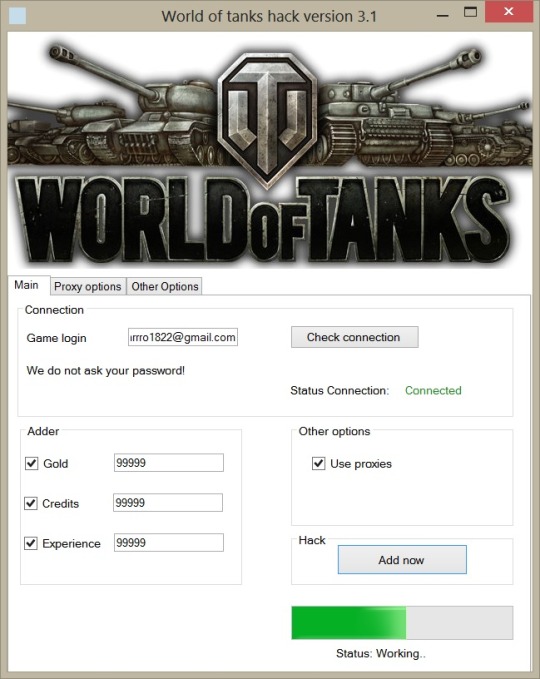Switch to the Proxy options tab
Image resolution: width=540 pixels, height=679 pixels.
click(88, 286)
